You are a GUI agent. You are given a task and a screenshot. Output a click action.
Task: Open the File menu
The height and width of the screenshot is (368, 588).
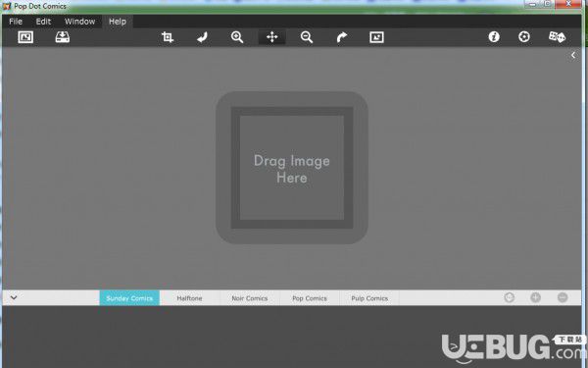tap(16, 22)
